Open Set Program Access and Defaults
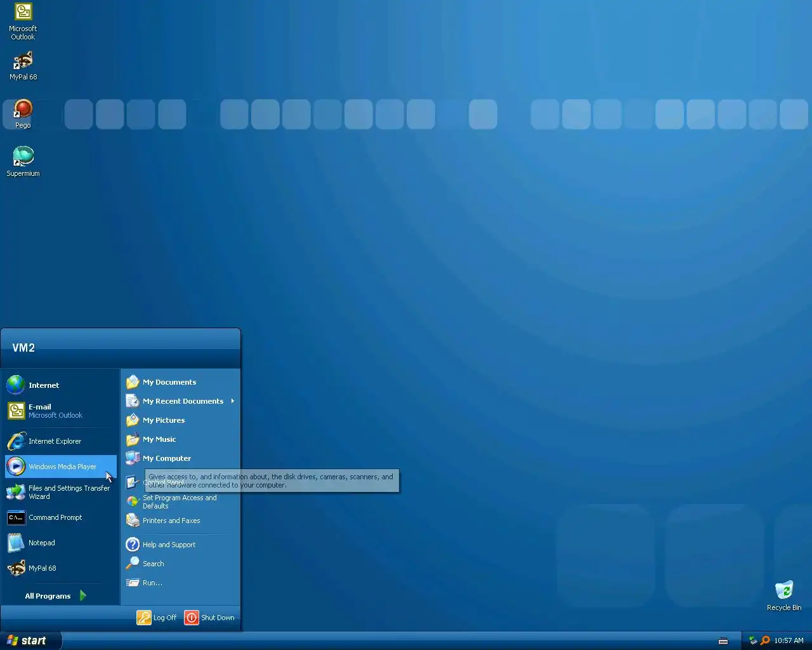 (x=180, y=501)
